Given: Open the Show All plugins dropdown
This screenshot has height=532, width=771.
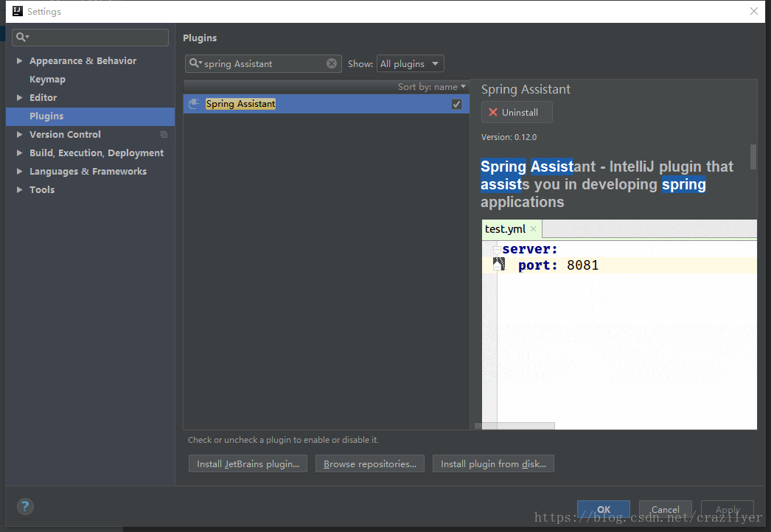Looking at the screenshot, I should pyautogui.click(x=410, y=63).
